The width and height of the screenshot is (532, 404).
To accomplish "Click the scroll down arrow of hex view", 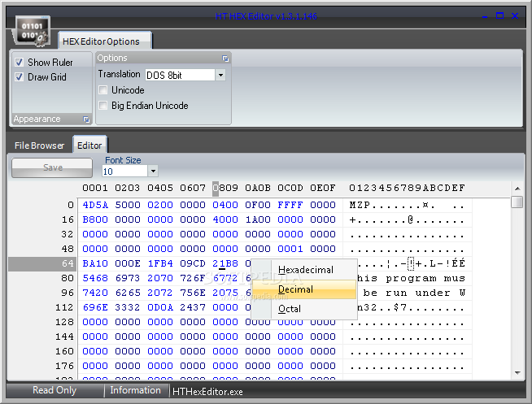I will coord(517,373).
